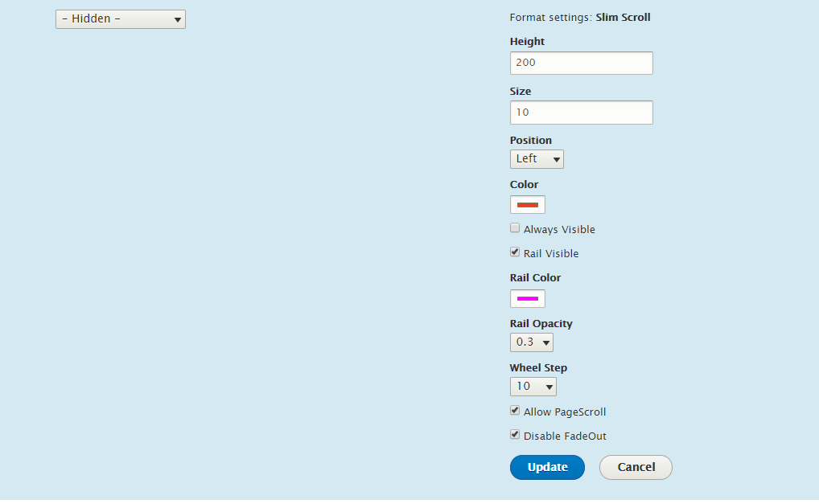This screenshot has width=819, height=504.
Task: Click the Cancel button
Action: [x=636, y=468]
